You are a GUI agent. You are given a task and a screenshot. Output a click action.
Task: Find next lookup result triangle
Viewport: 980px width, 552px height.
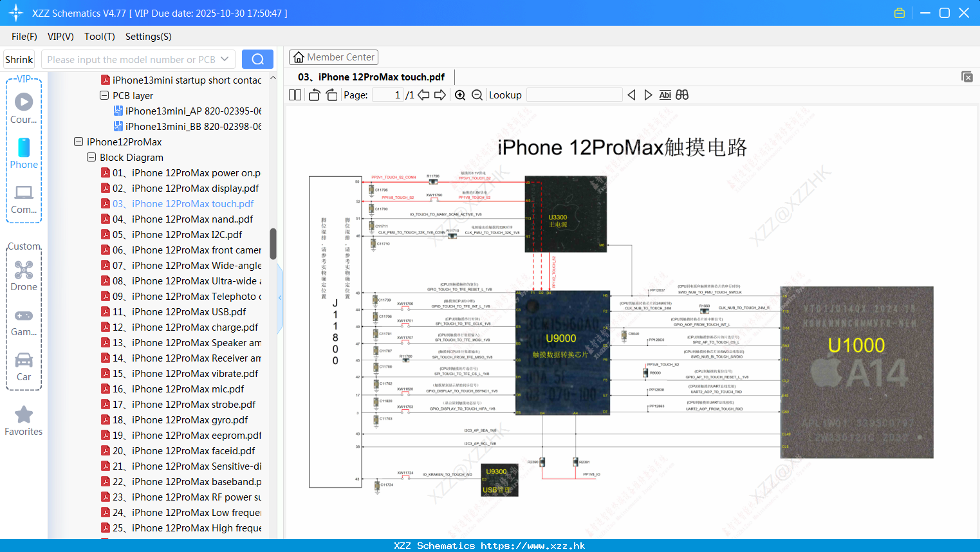(x=648, y=95)
